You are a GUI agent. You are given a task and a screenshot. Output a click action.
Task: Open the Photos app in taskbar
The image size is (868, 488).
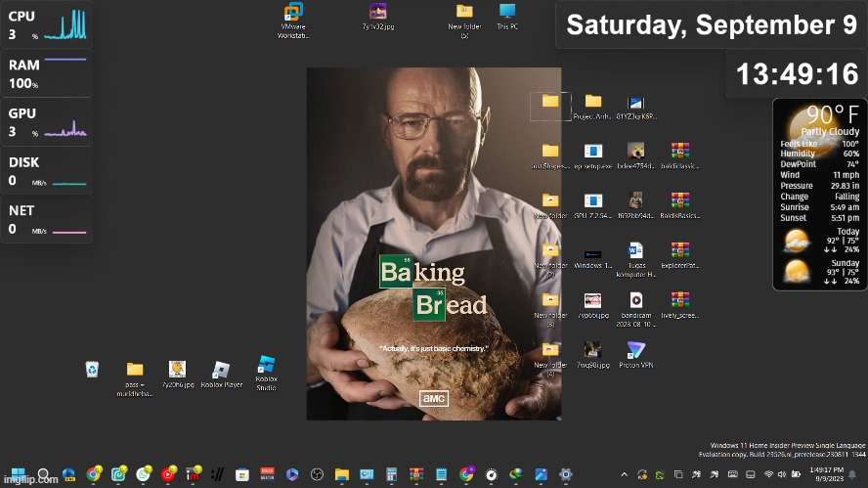tap(541, 474)
